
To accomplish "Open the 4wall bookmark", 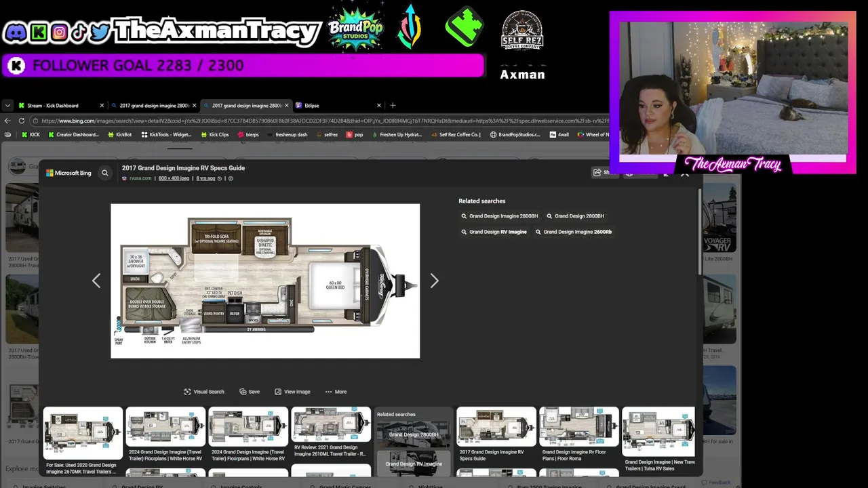I will (559, 135).
